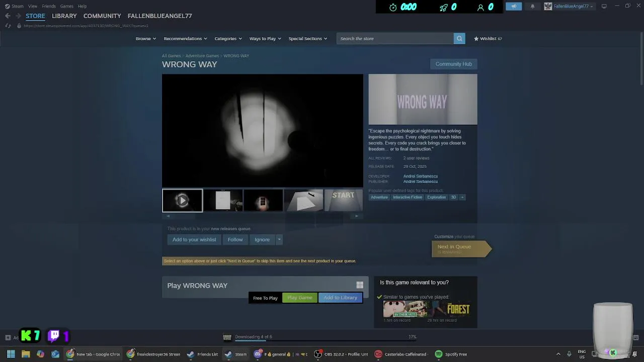This screenshot has width=644, height=362.
Task: Show hidden system tray icons chevron
Action: 558,354
